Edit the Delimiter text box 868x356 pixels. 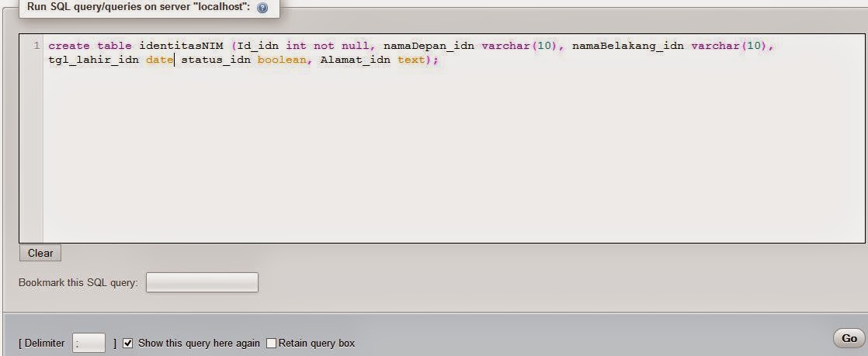89,343
